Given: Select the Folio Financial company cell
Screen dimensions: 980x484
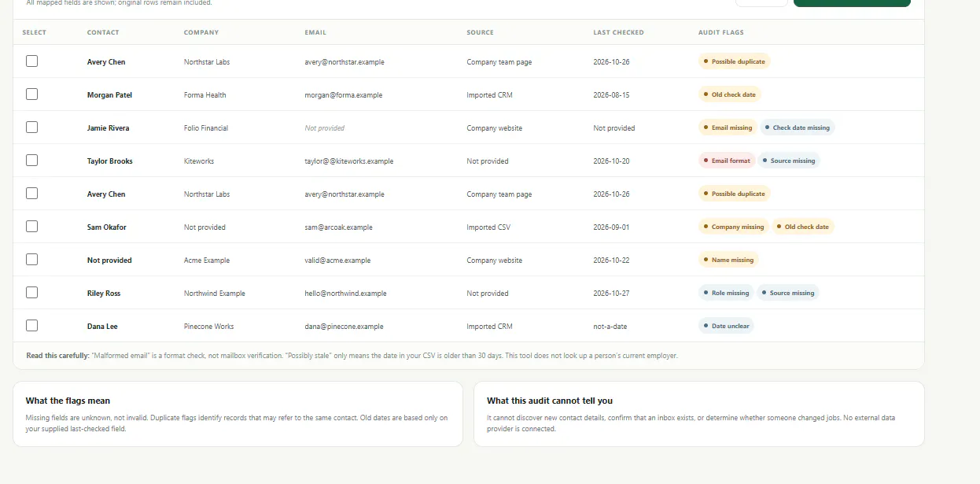Looking at the screenshot, I should [206, 128].
